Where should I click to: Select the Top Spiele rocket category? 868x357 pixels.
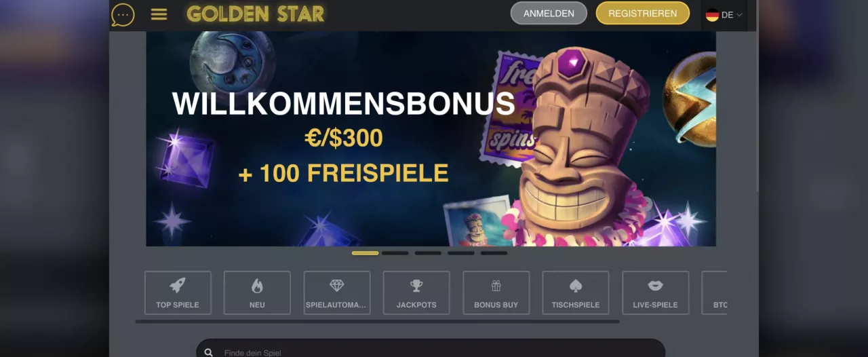click(x=178, y=293)
